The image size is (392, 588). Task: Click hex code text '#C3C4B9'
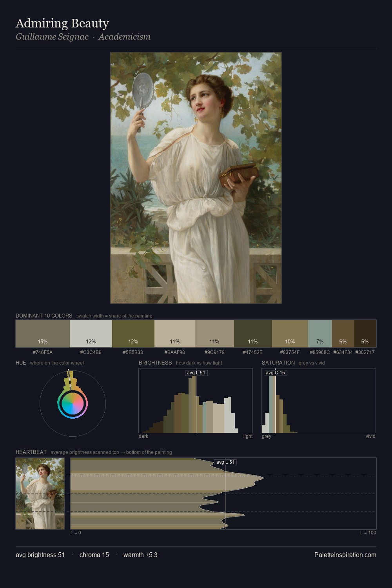coord(91,352)
